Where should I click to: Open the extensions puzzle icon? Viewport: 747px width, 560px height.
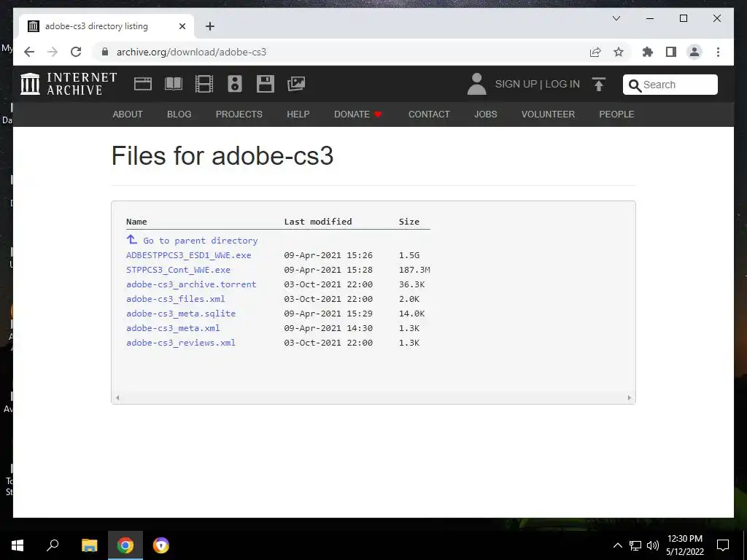click(648, 52)
